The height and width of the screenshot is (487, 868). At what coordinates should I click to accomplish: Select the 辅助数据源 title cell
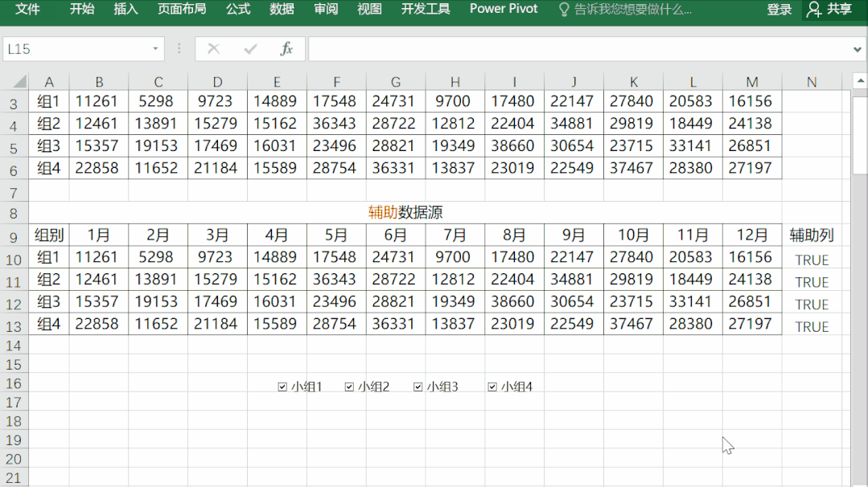[x=405, y=212]
